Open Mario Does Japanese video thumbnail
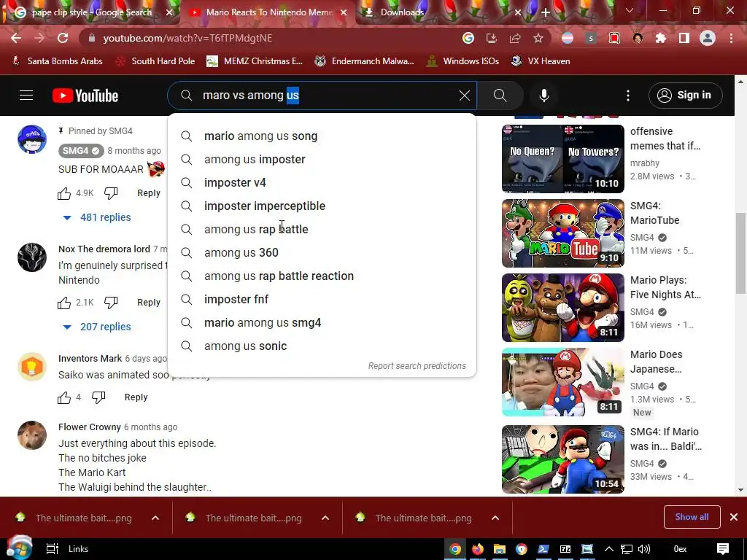Screen dimensions: 747x560 pyautogui.click(x=562, y=382)
